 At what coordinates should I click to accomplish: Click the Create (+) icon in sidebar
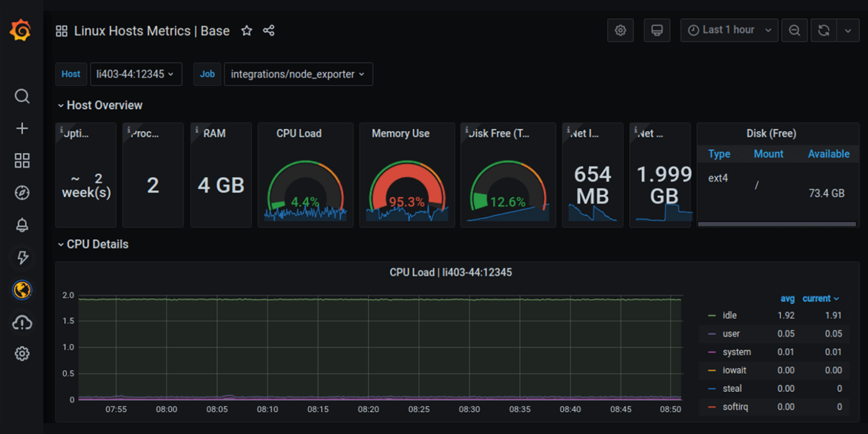pos(22,128)
